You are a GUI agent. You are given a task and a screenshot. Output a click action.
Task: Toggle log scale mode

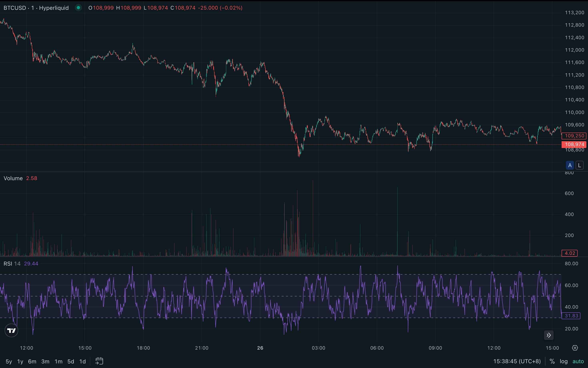pos(564,361)
